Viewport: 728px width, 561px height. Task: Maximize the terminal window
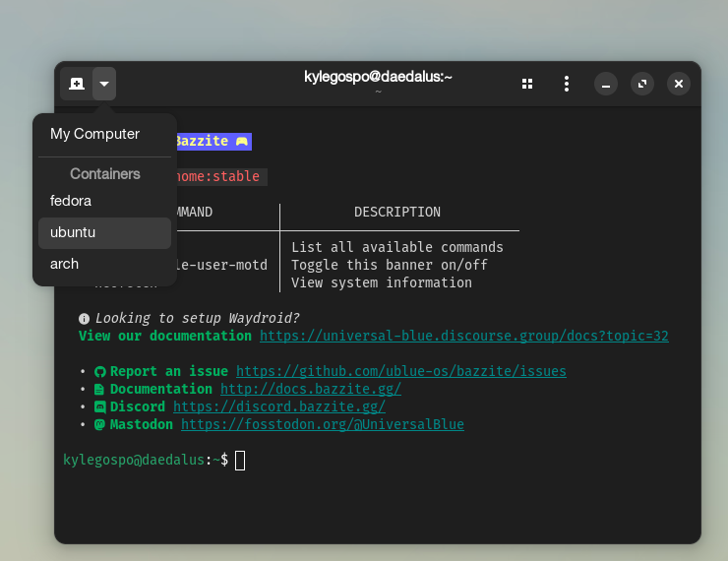pos(642,84)
